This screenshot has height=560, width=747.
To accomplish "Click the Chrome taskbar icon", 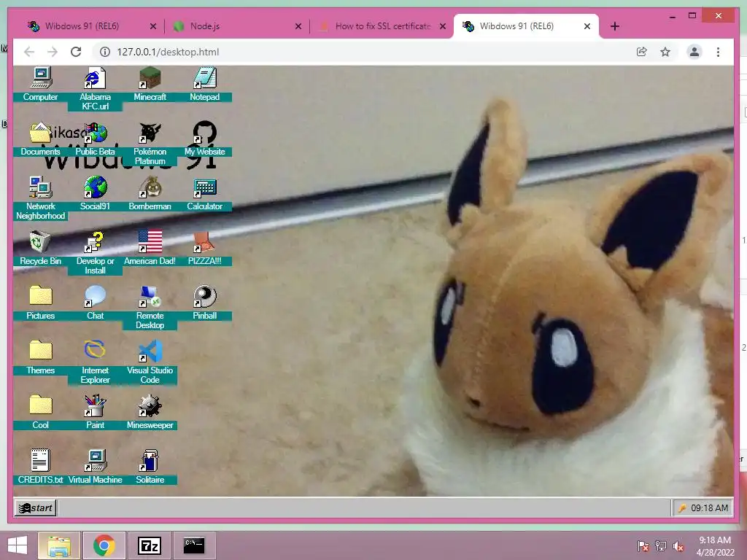I will tap(104, 545).
